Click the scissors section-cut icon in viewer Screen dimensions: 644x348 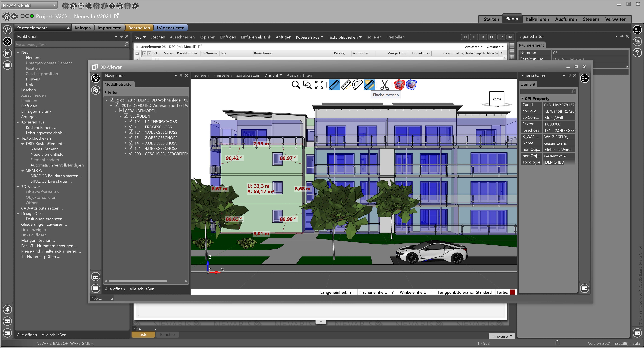pyautogui.click(x=385, y=85)
